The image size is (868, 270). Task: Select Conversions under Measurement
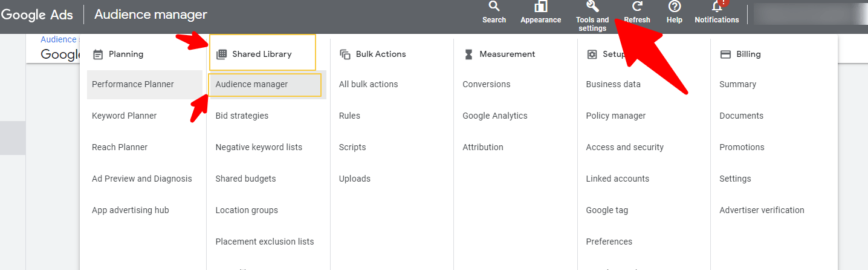click(486, 84)
